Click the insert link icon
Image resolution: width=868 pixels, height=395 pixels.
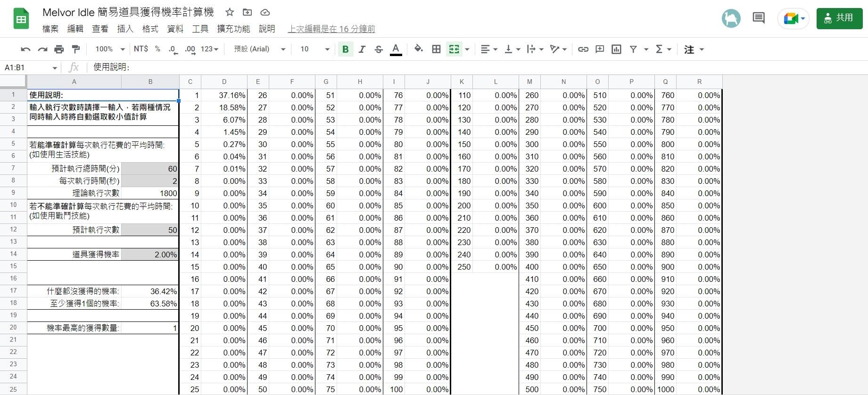(583, 49)
